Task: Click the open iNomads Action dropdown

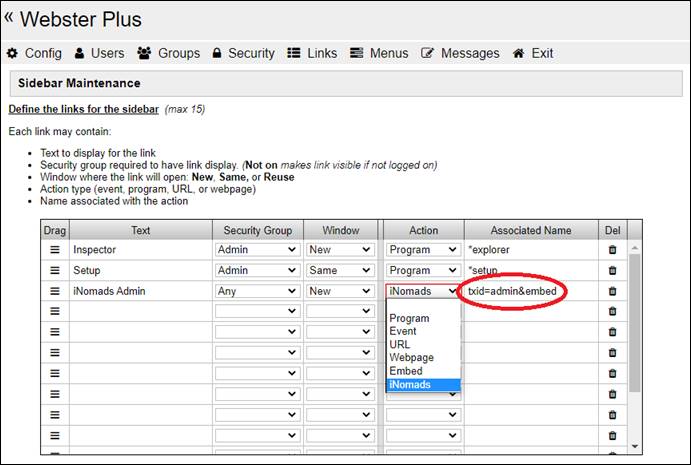Action: click(423, 291)
